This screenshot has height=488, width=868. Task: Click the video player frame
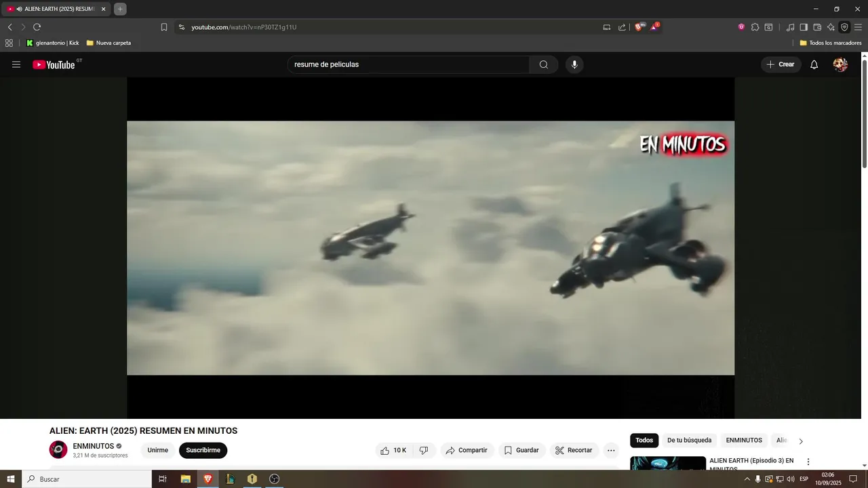(431, 247)
